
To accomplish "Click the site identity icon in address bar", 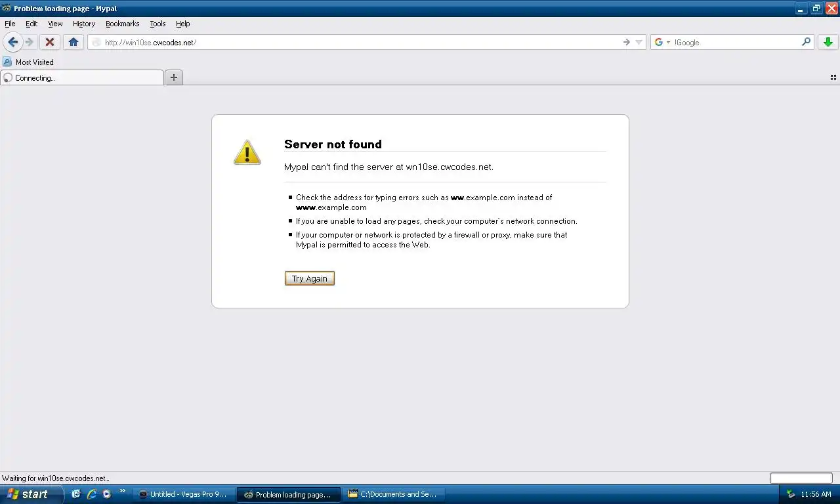I will 96,42.
